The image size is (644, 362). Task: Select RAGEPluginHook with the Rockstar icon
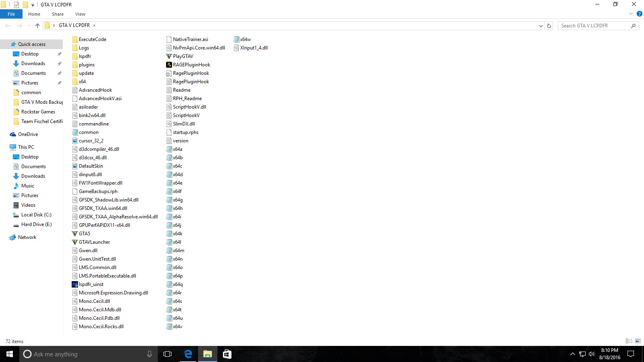tap(188, 65)
